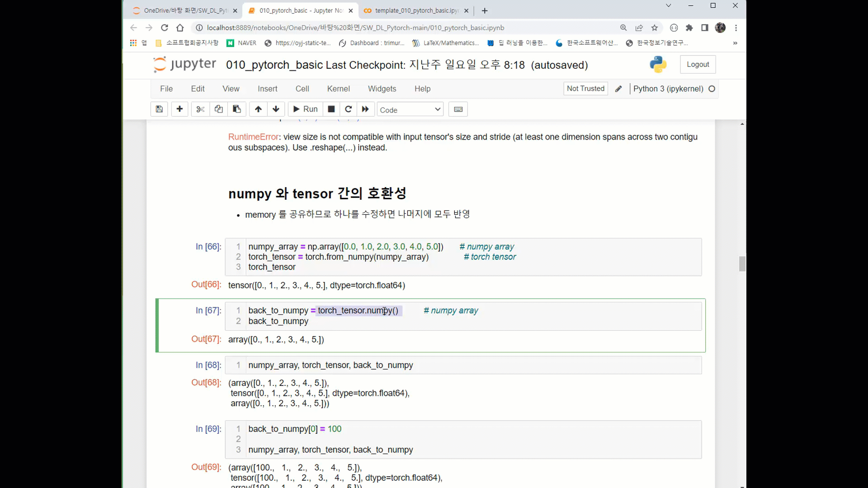Image resolution: width=868 pixels, height=488 pixels.
Task: Click the save and checkpoint icon
Action: point(159,109)
